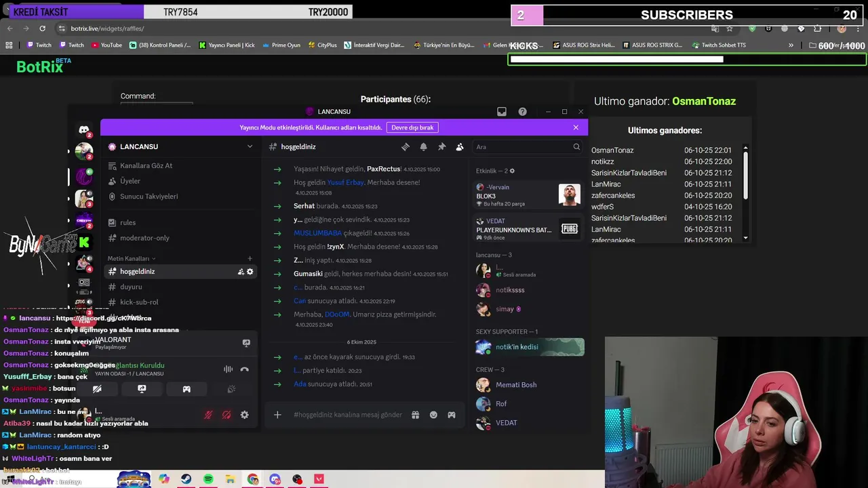Share VALORANT screen icon
The height and width of the screenshot is (488, 868).
coord(246,343)
